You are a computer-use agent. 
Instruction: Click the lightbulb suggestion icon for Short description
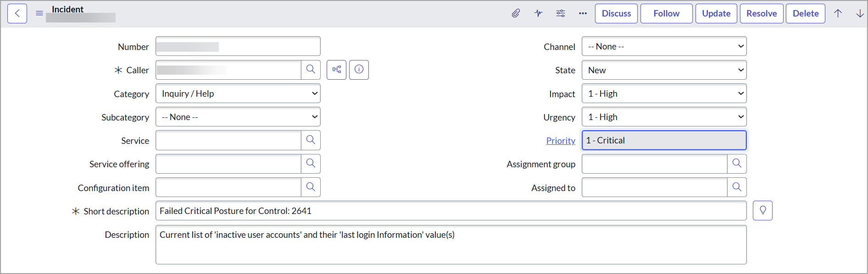tap(762, 210)
